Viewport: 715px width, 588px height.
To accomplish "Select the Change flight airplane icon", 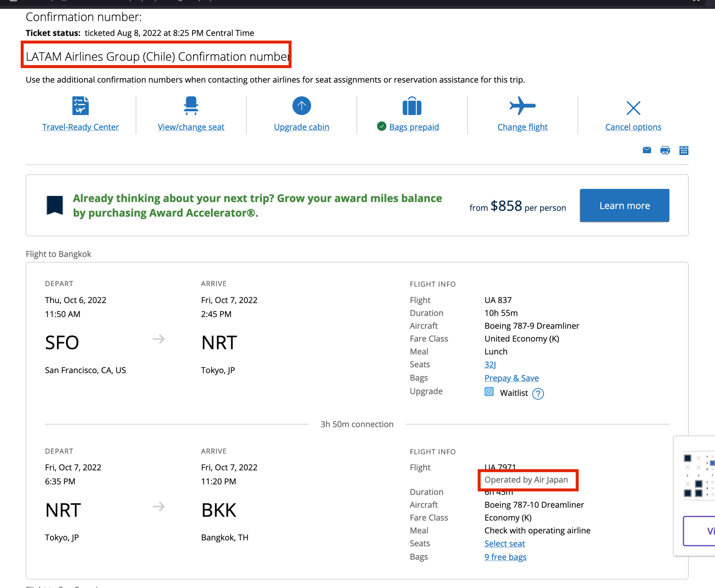I will point(522,105).
